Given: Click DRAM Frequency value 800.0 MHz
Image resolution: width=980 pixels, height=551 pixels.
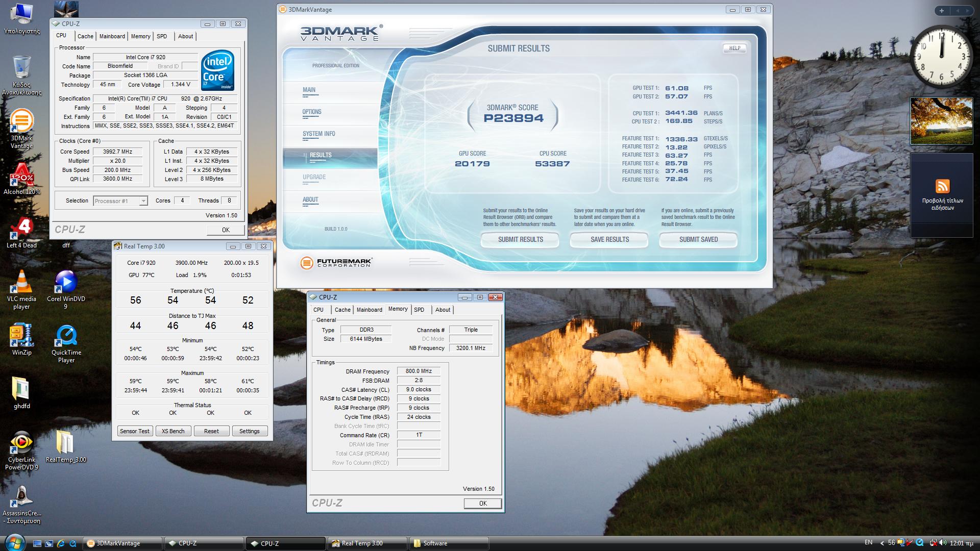Looking at the screenshot, I should pos(419,371).
